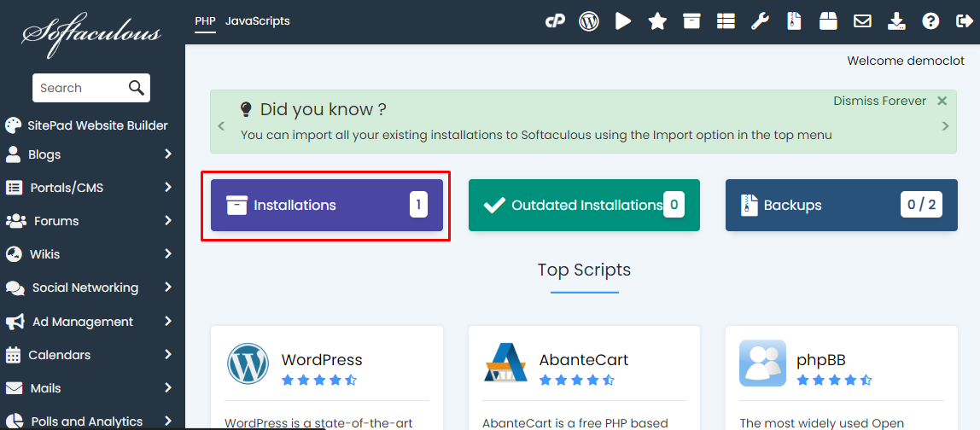
Task: Close the Did you know banner
Action: (942, 101)
